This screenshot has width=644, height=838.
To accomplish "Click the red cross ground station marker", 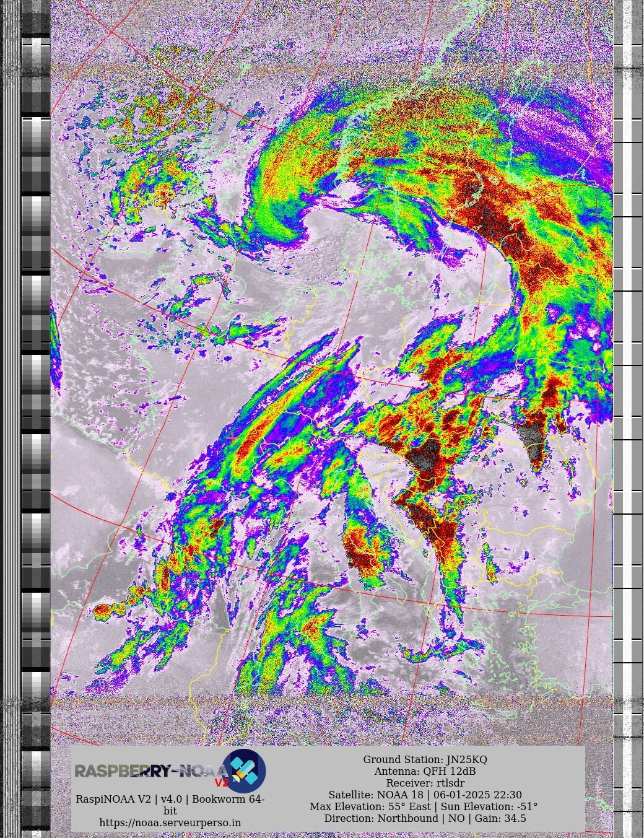I will [232, 437].
